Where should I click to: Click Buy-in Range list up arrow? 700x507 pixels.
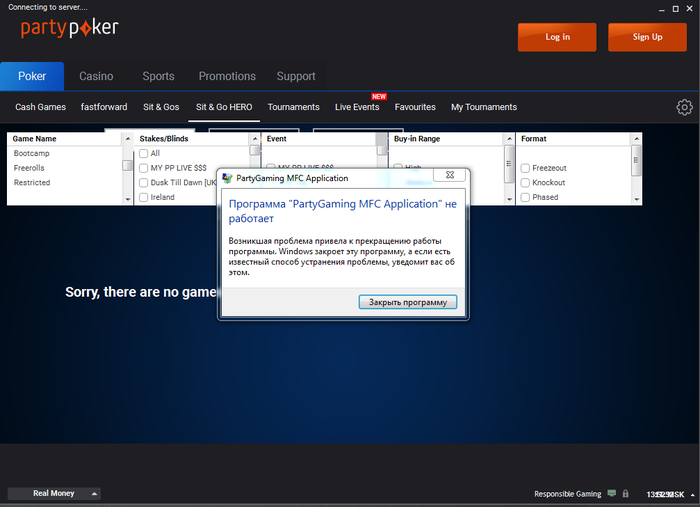509,139
